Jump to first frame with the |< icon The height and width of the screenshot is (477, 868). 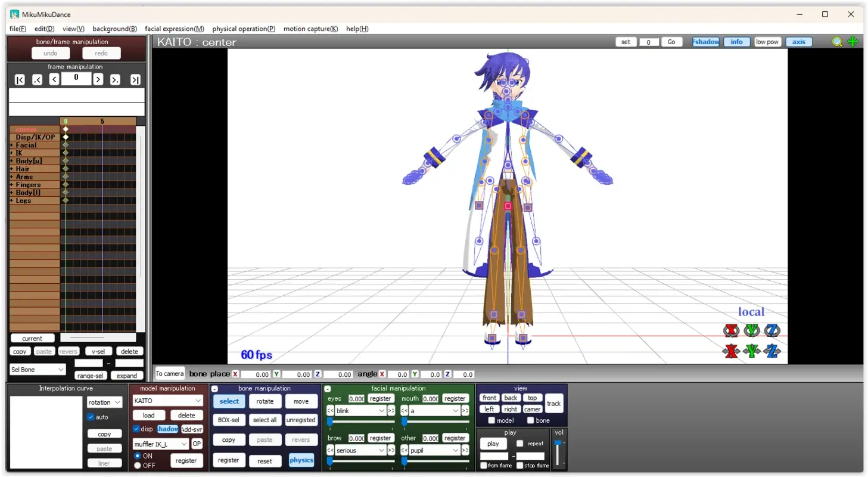20,79
